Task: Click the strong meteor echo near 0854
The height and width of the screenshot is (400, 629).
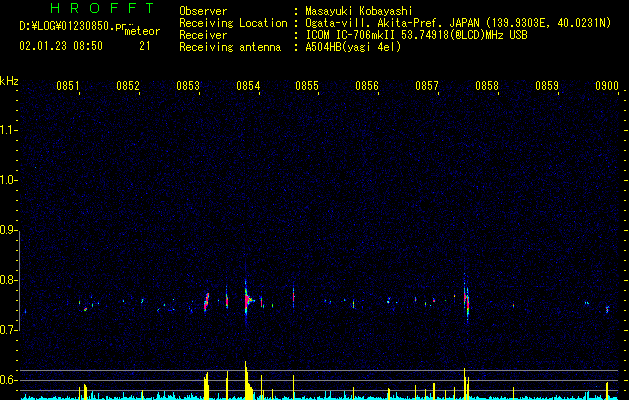Action: 248,299
